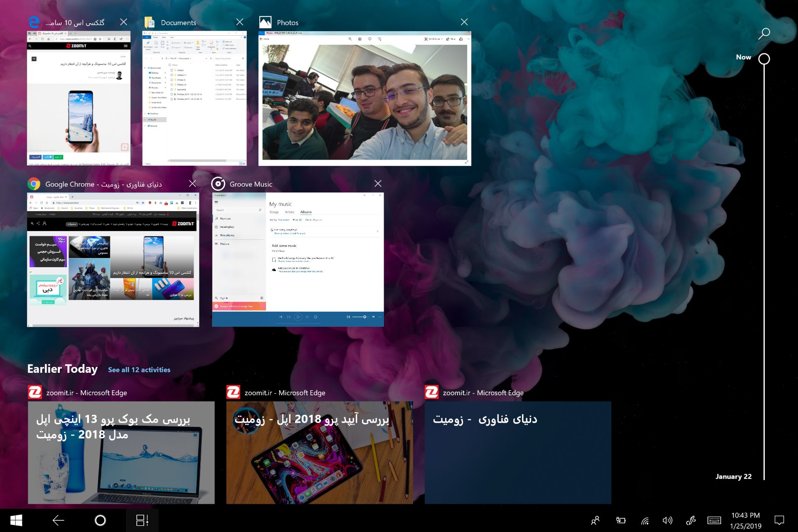Image resolution: width=798 pixels, height=532 pixels.
Task: Close the Documents window thumbnail
Action: pyautogui.click(x=240, y=22)
